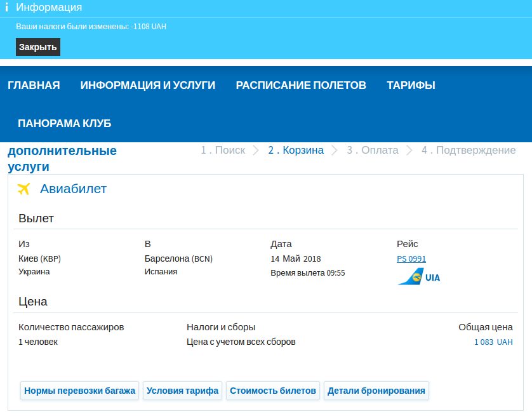
Task: Select step 3 Оплата
Action: coord(373,151)
